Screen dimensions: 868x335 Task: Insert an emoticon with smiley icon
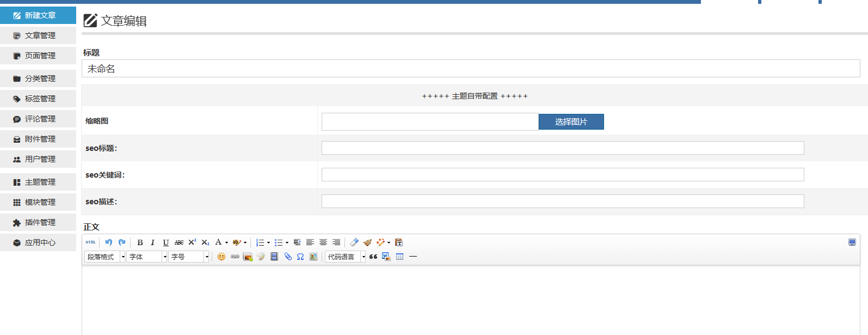click(x=221, y=257)
